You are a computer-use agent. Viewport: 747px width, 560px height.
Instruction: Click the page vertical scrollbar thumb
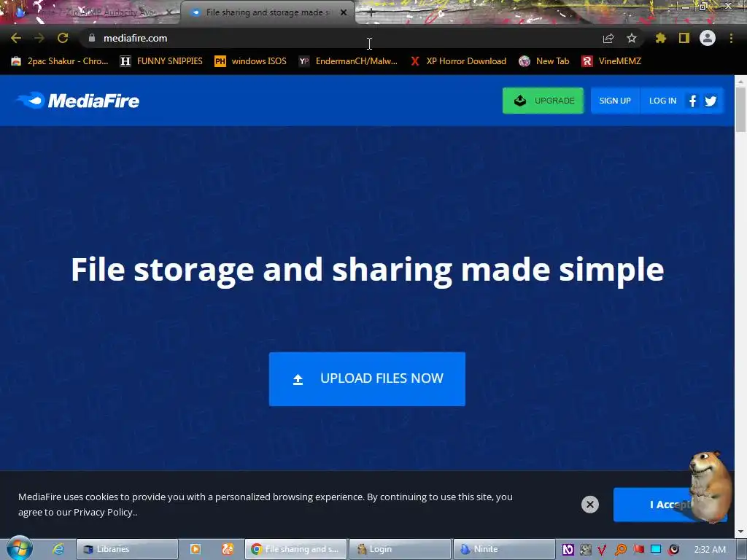[740, 109]
